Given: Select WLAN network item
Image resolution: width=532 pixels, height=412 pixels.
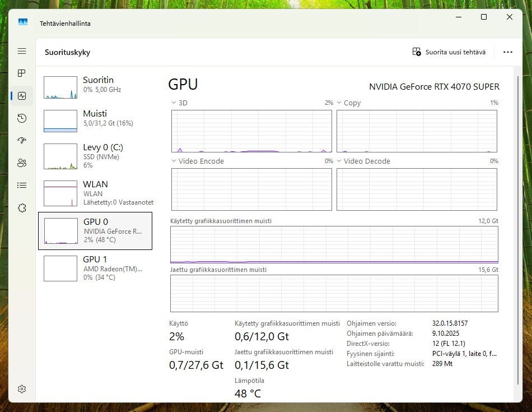Looking at the screenshot, I should click(95, 193).
